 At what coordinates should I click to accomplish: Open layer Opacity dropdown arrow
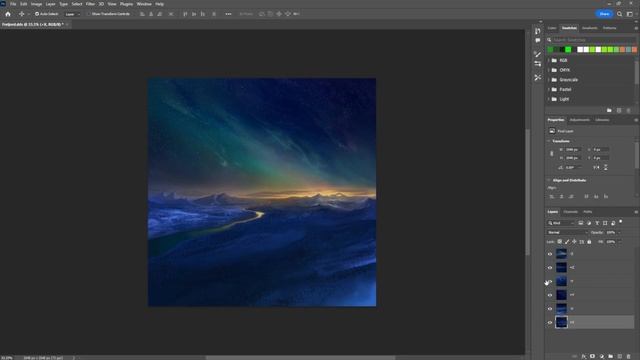coord(619,232)
